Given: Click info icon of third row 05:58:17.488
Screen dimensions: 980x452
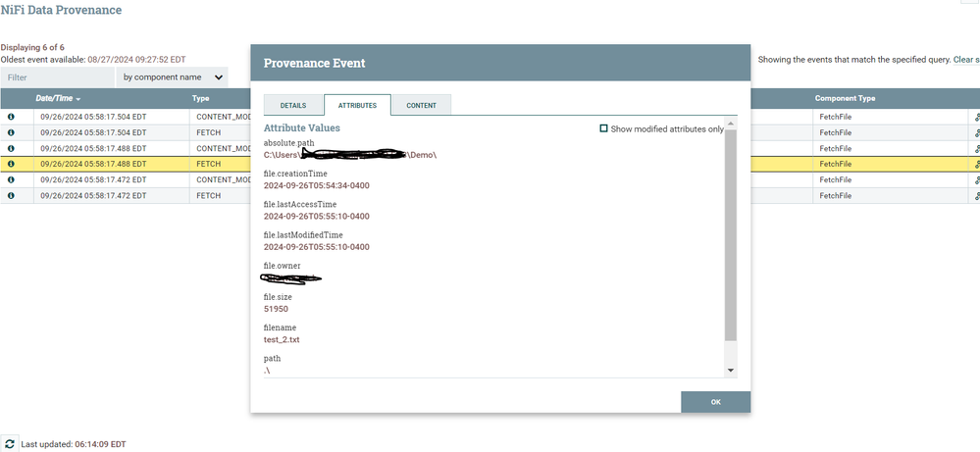Looking at the screenshot, I should click(11, 149).
